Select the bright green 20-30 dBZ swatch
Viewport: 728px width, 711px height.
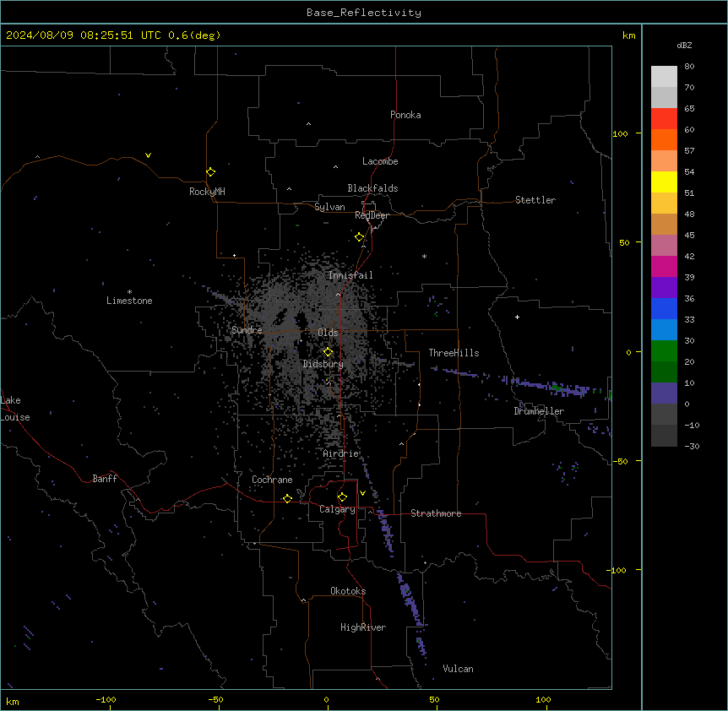pos(664,351)
